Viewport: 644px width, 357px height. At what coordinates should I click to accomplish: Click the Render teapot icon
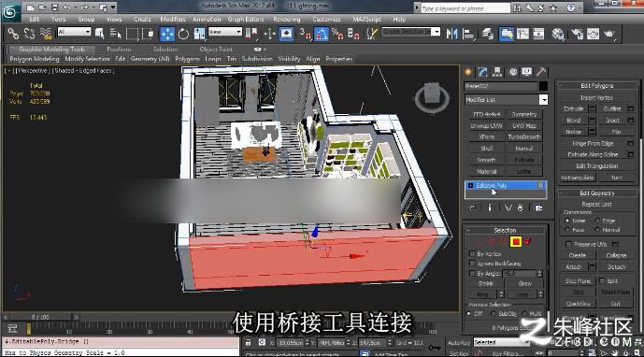[x=609, y=34]
